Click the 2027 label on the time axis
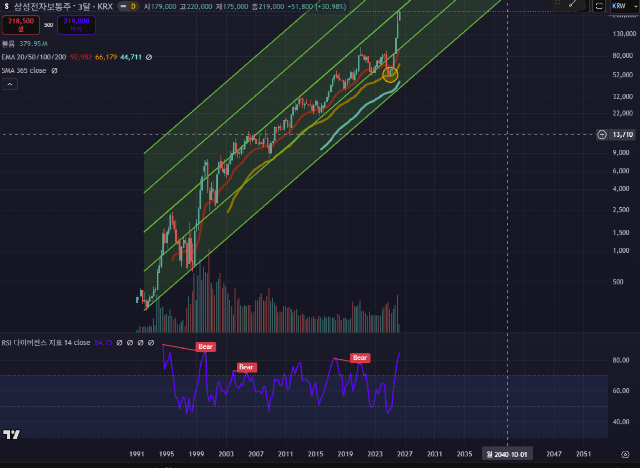The height and width of the screenshot is (468, 640). 405,454
